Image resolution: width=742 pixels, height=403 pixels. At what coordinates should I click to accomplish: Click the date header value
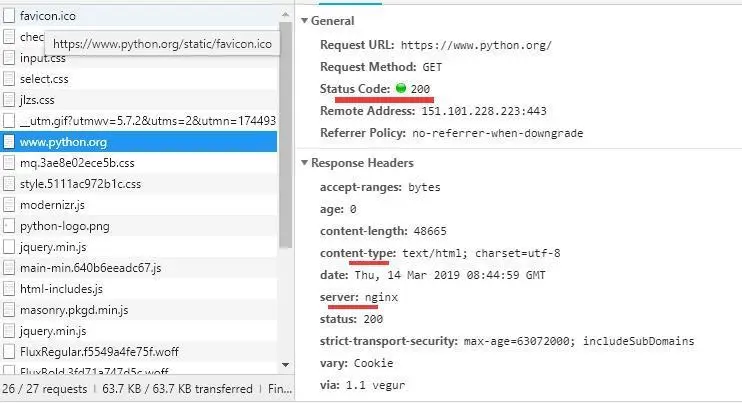pos(450,275)
